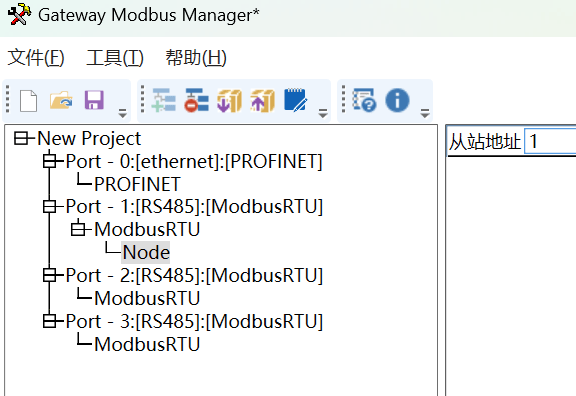Click the edit toolbar drag grip handle
This screenshot has width=576, height=396.
(x=143, y=99)
